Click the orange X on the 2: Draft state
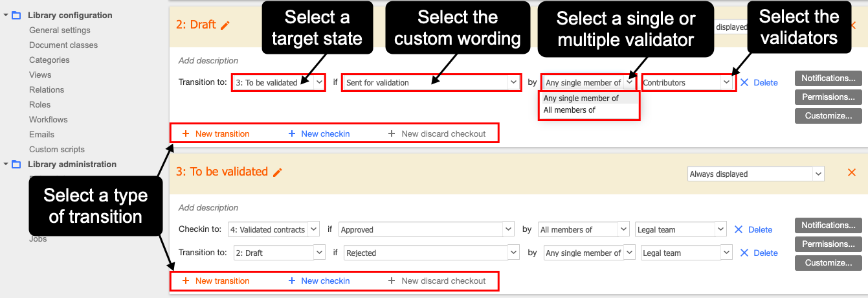The height and width of the screenshot is (298, 868). tap(852, 26)
